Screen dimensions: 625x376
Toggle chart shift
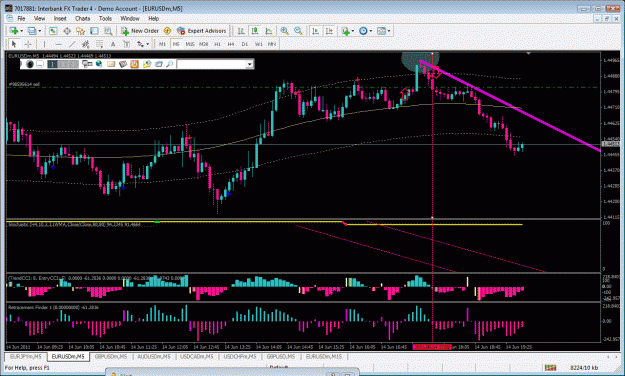pos(329,31)
